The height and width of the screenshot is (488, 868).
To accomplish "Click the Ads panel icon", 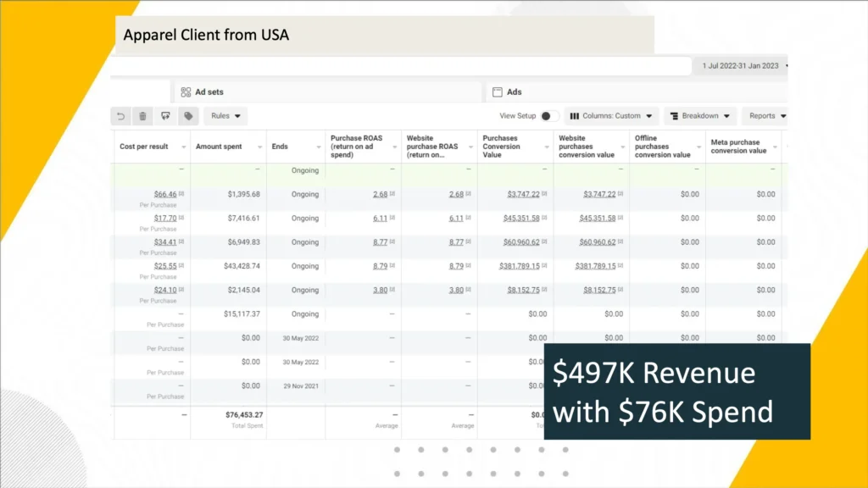I will tap(496, 91).
